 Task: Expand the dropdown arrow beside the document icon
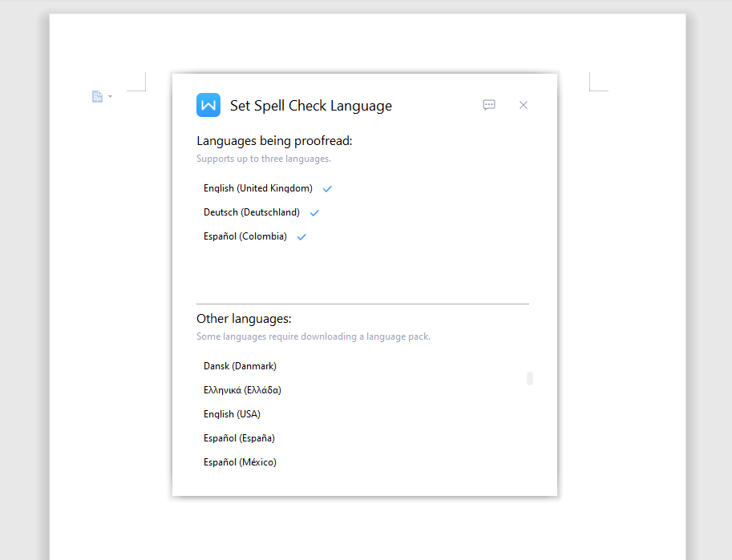(x=110, y=97)
